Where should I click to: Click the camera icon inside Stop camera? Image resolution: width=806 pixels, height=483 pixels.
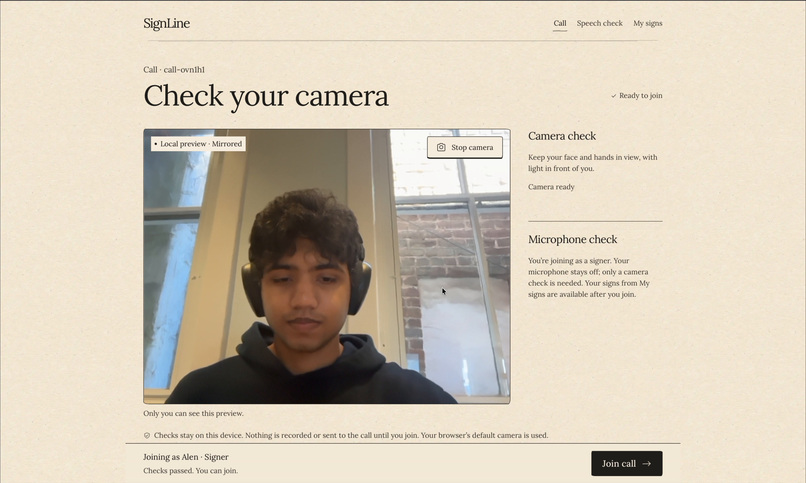click(441, 147)
